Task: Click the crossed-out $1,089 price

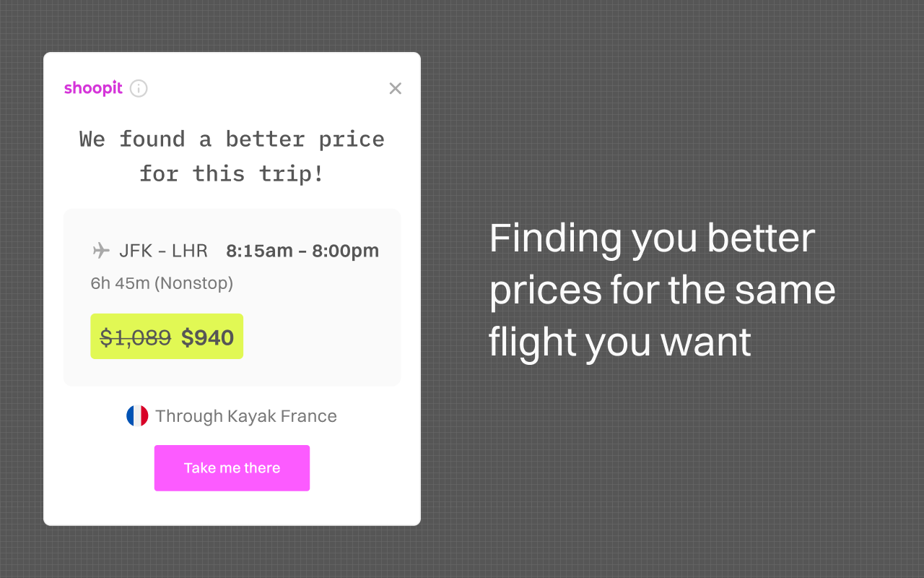Action: 136,337
